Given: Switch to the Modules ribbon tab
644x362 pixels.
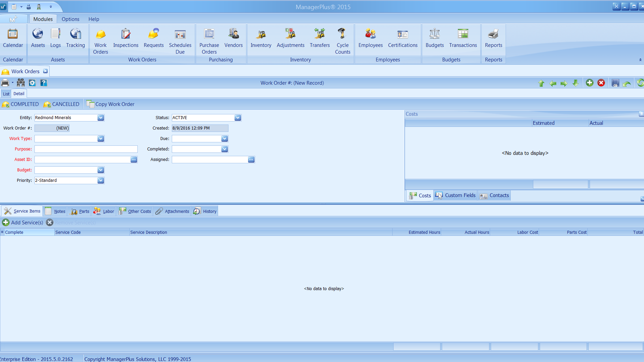Looking at the screenshot, I should (x=43, y=19).
